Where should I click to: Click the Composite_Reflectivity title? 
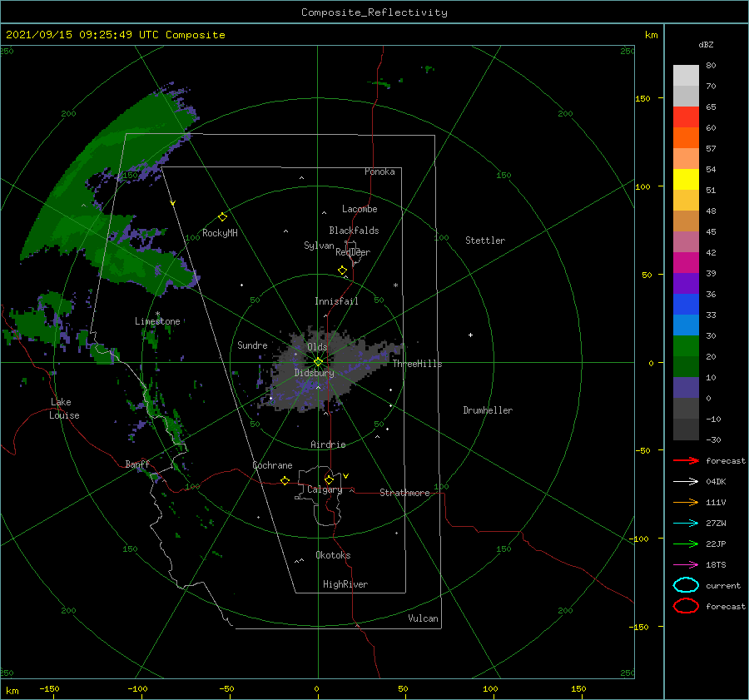(x=374, y=12)
